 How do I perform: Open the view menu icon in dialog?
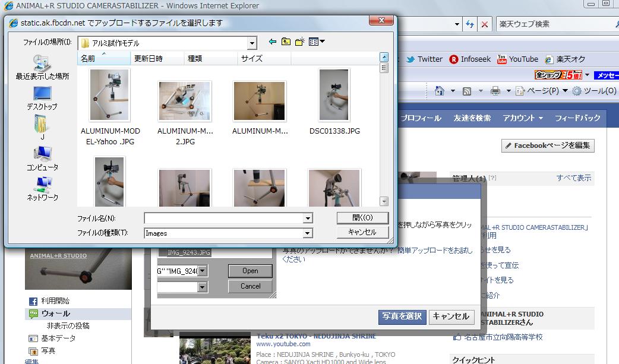tap(314, 42)
